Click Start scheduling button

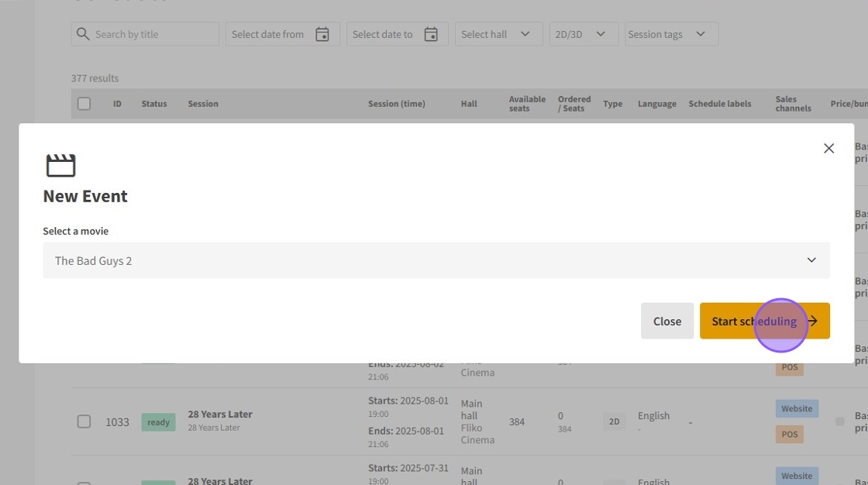[754, 321]
